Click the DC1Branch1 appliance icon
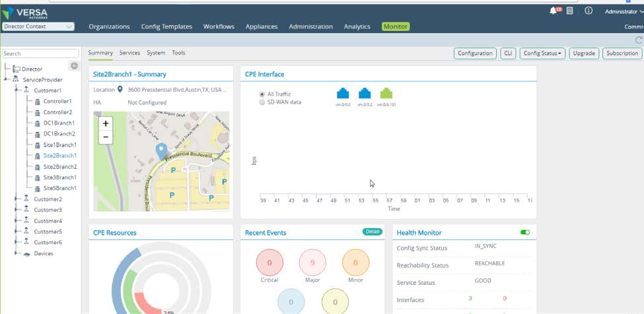644x314 pixels. point(37,123)
